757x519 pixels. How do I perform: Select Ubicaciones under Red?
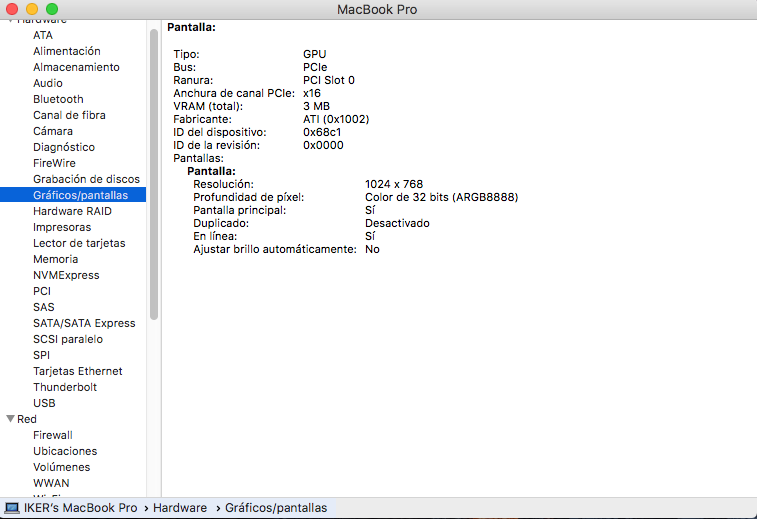(65, 450)
